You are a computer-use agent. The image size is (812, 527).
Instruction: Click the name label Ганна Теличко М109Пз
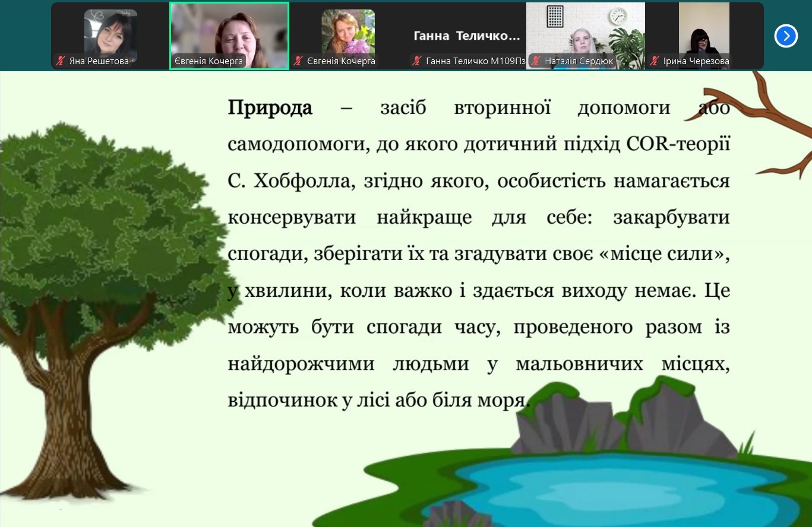click(x=475, y=61)
